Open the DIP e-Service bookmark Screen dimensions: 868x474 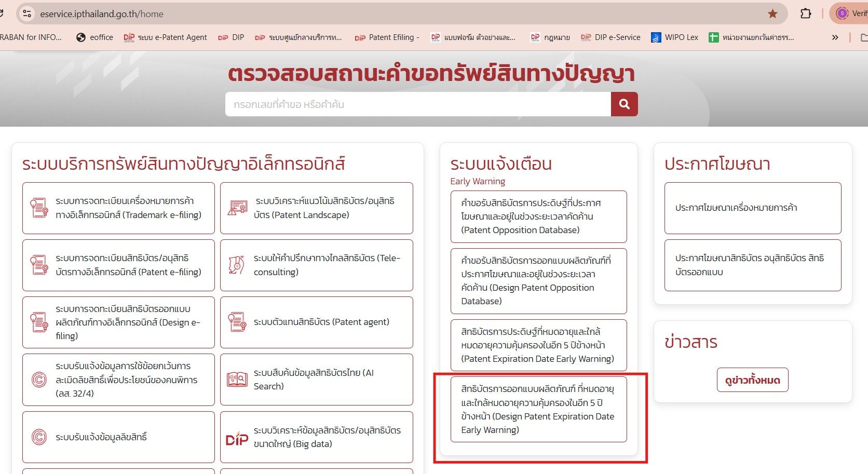(x=611, y=37)
